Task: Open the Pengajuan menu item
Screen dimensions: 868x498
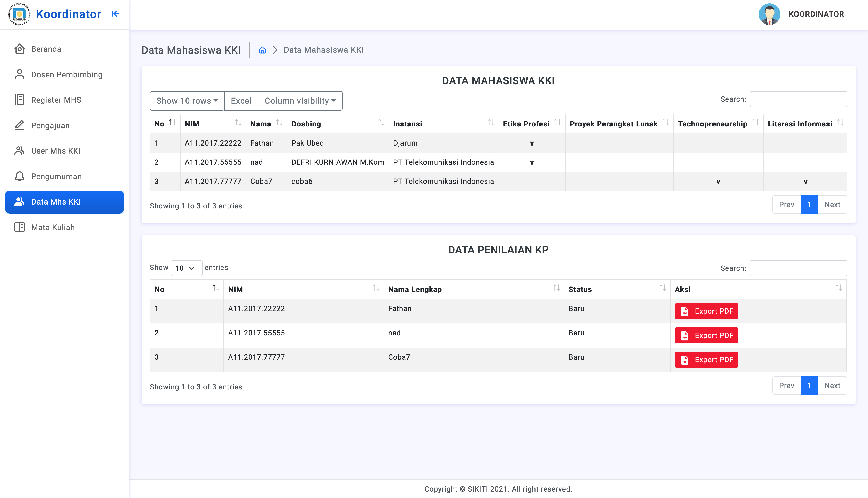Action: coord(65,125)
